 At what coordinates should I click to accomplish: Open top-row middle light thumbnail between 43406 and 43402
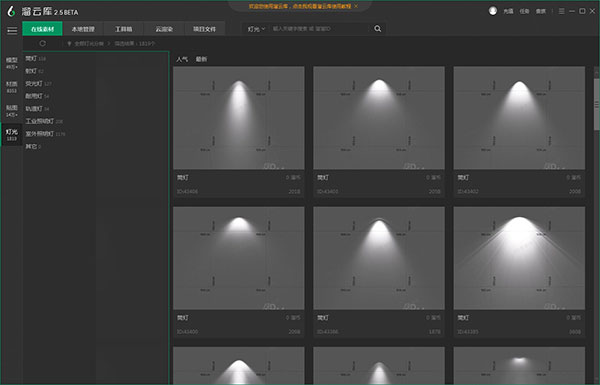coord(379,118)
